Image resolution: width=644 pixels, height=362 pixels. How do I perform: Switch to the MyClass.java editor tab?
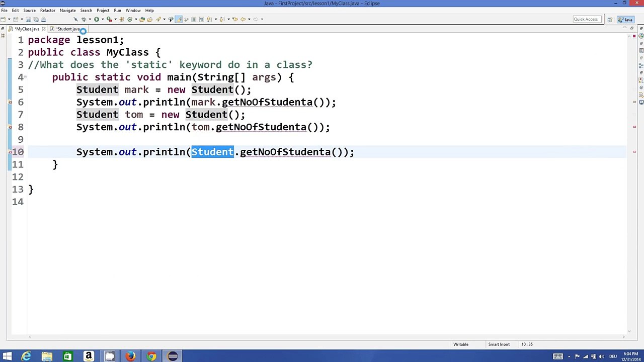coord(27,29)
